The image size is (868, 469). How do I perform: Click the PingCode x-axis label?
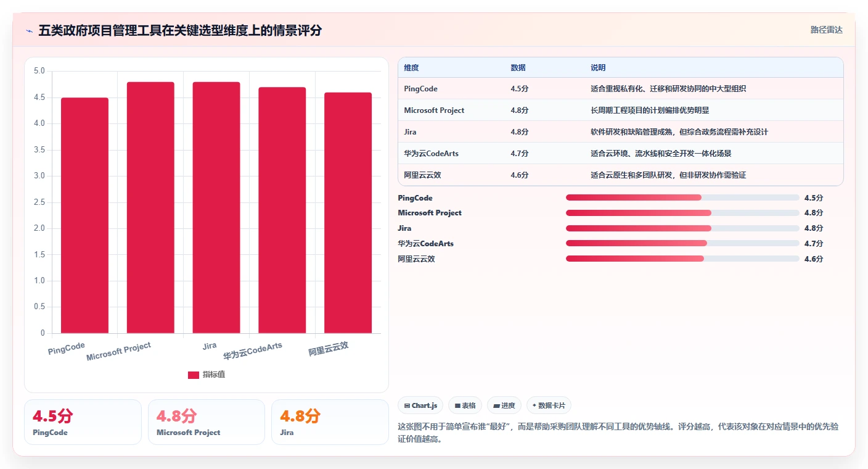67,348
